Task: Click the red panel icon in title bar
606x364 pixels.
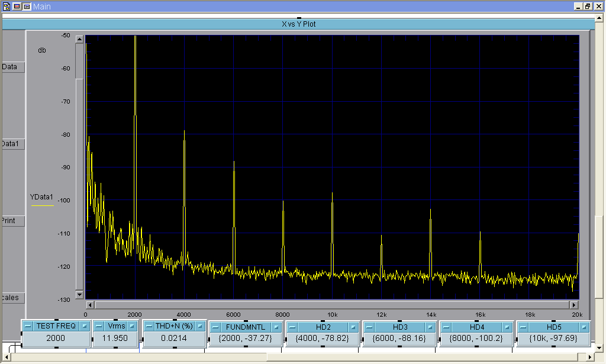Action: (x=17, y=6)
